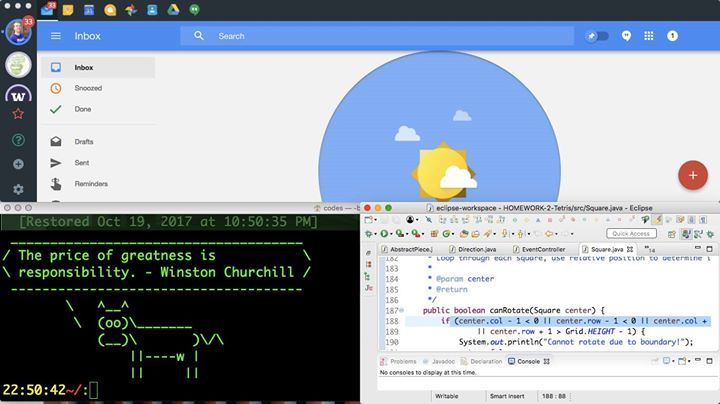
Task: Switch to the Direction.java editor tab
Action: tap(472, 249)
